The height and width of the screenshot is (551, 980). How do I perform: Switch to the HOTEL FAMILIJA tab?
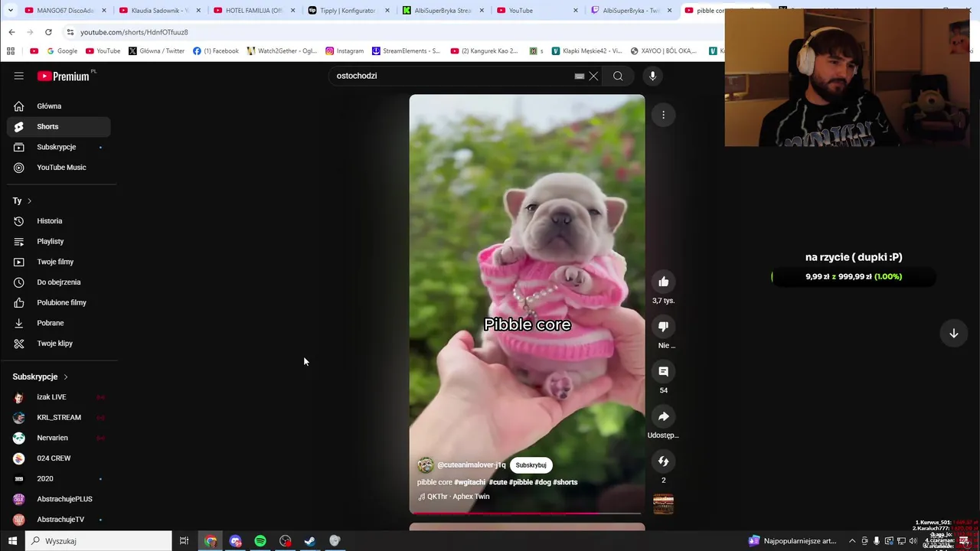tap(254, 11)
